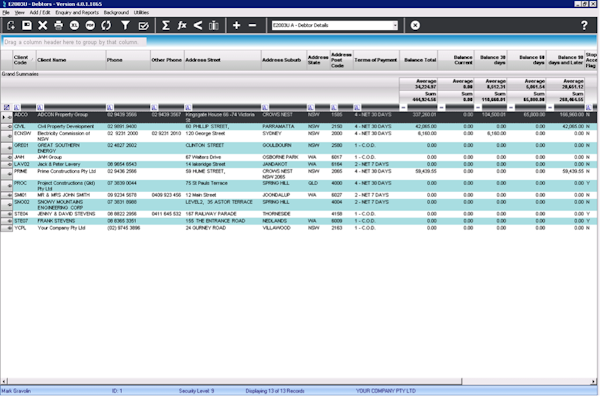Expand the CIVIL row

(x=9, y=127)
